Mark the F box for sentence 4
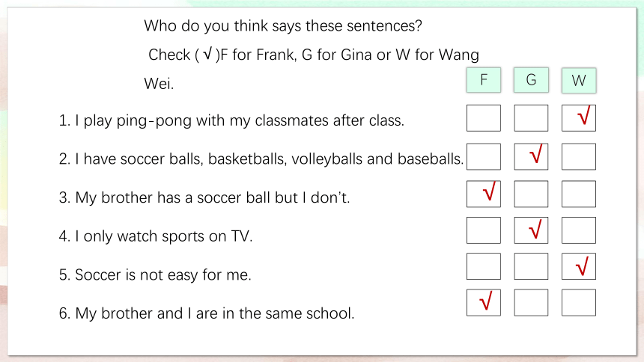Image resolution: width=644 pixels, height=362 pixels. (x=484, y=230)
